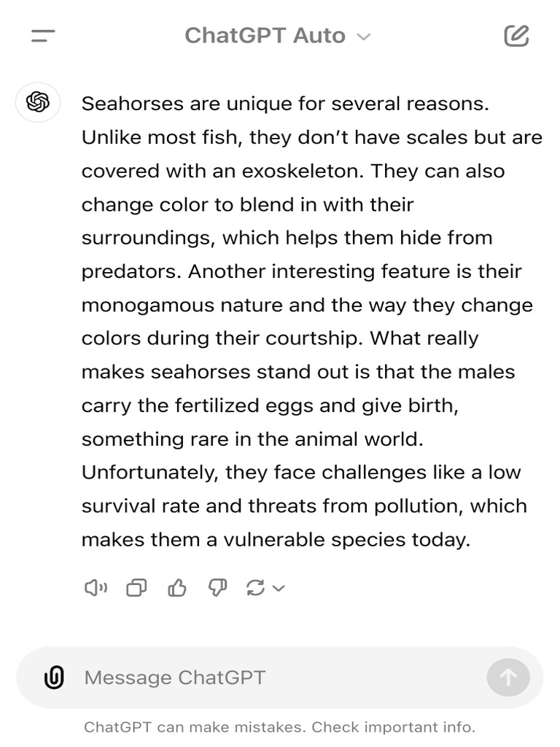Screen dimensions: 560x747
Task: Open the sidebar hamburger menu
Action: pos(43,36)
